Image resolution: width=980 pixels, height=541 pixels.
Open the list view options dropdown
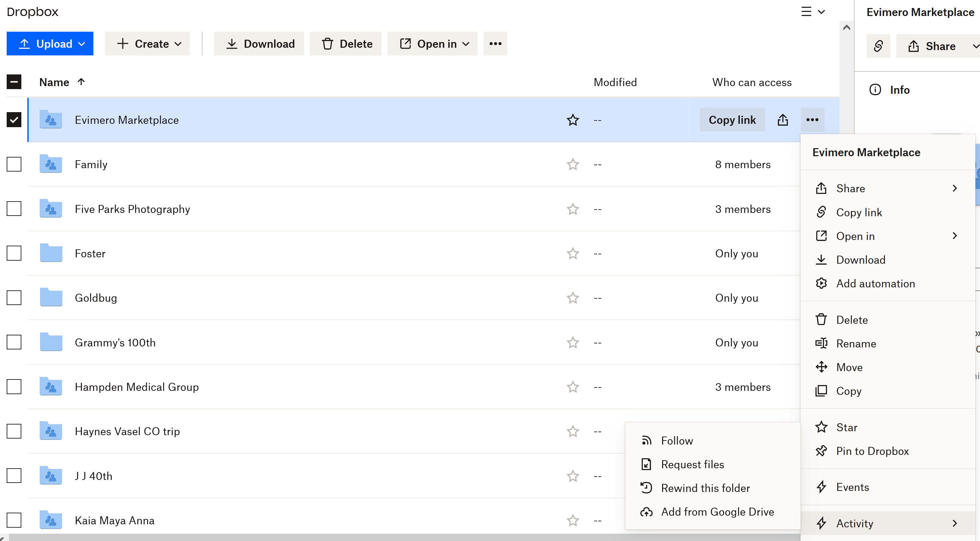(x=813, y=11)
